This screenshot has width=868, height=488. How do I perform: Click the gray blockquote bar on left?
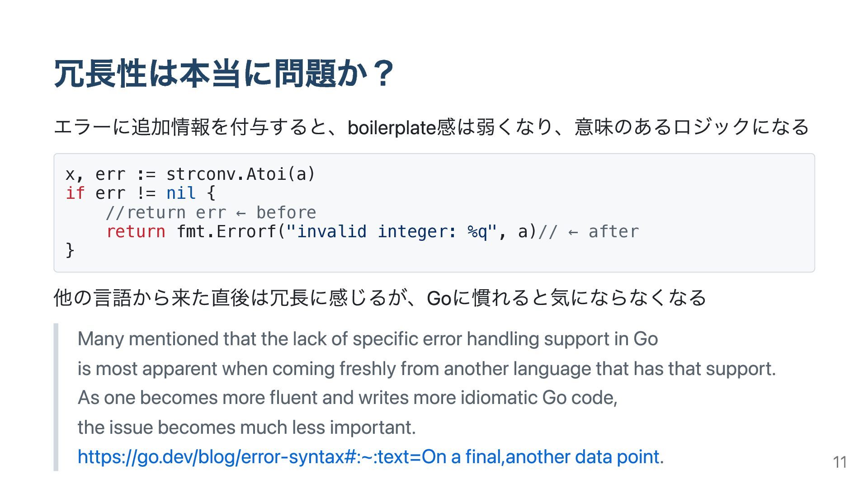56,397
